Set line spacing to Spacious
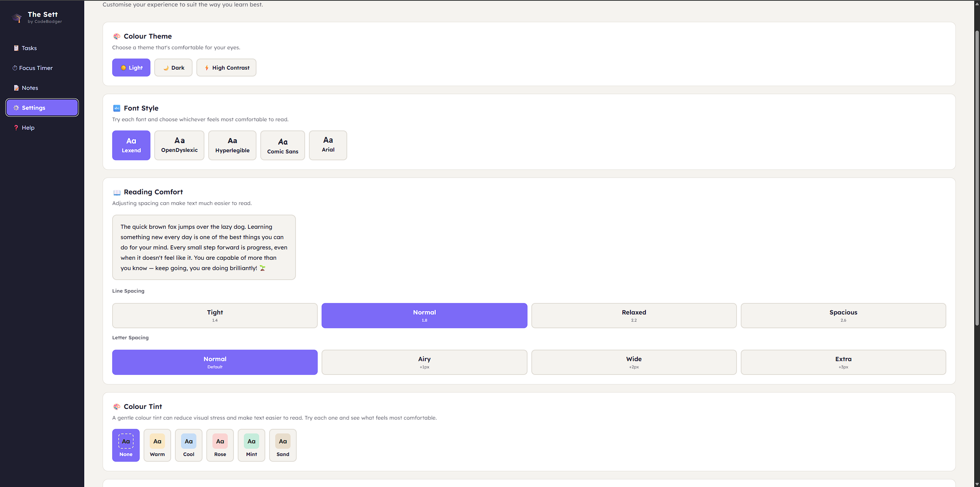Image resolution: width=980 pixels, height=487 pixels. 843,316
